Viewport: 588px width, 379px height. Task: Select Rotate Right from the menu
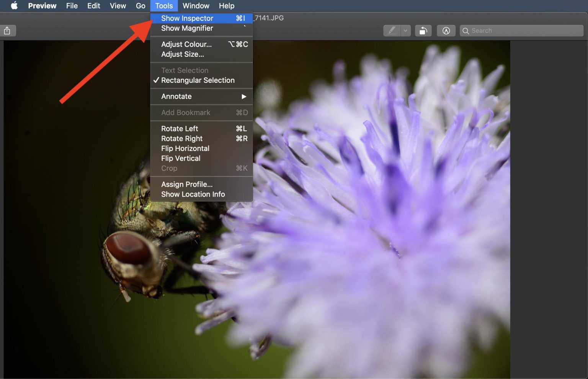tap(182, 138)
